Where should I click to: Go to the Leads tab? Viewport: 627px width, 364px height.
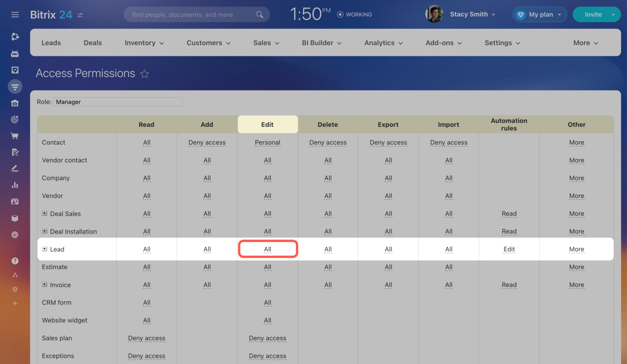tap(51, 43)
